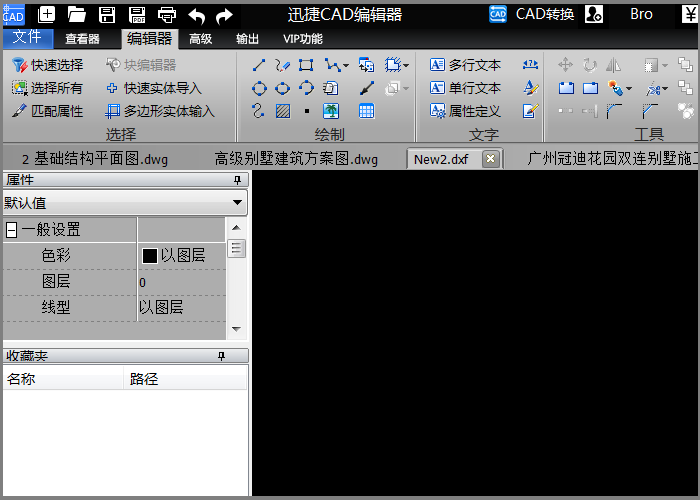Pin the 收藏夹 panel
This screenshot has width=700, height=500.
[221, 356]
